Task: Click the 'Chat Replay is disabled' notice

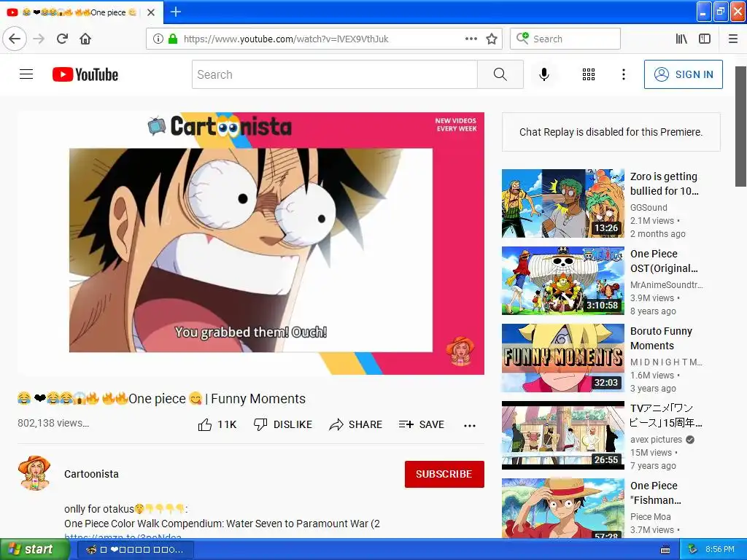Action: (611, 132)
